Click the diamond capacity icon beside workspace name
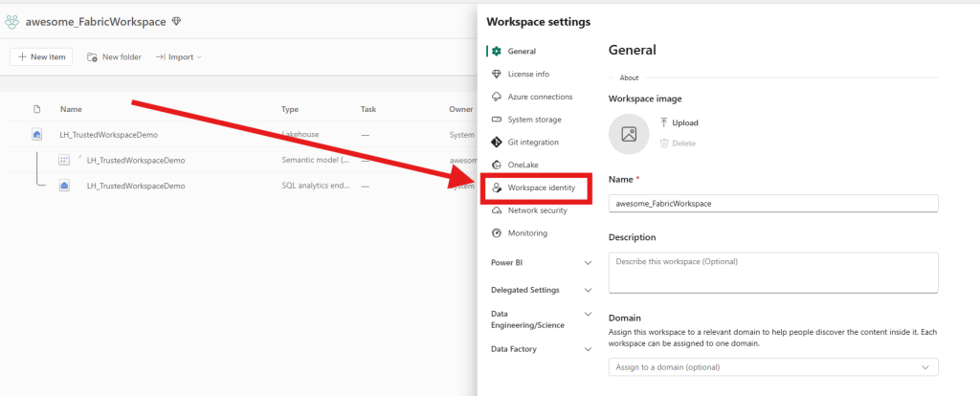This screenshot has width=980, height=396. 176,22
